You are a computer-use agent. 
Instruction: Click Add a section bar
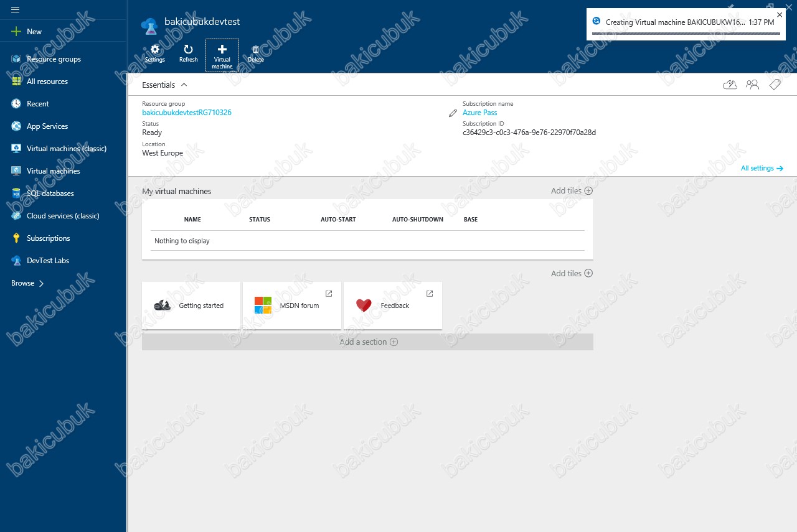point(367,342)
